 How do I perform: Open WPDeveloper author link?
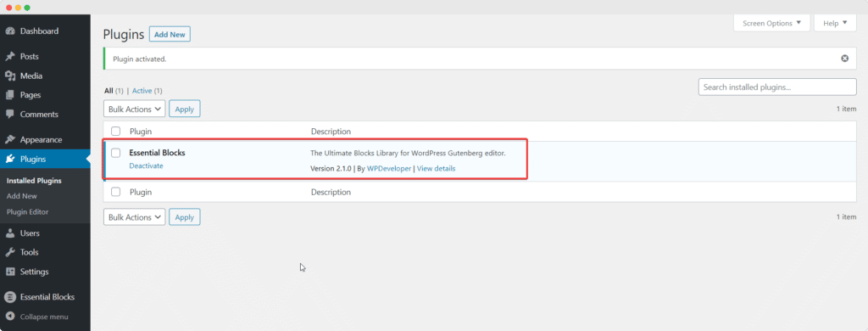click(389, 169)
